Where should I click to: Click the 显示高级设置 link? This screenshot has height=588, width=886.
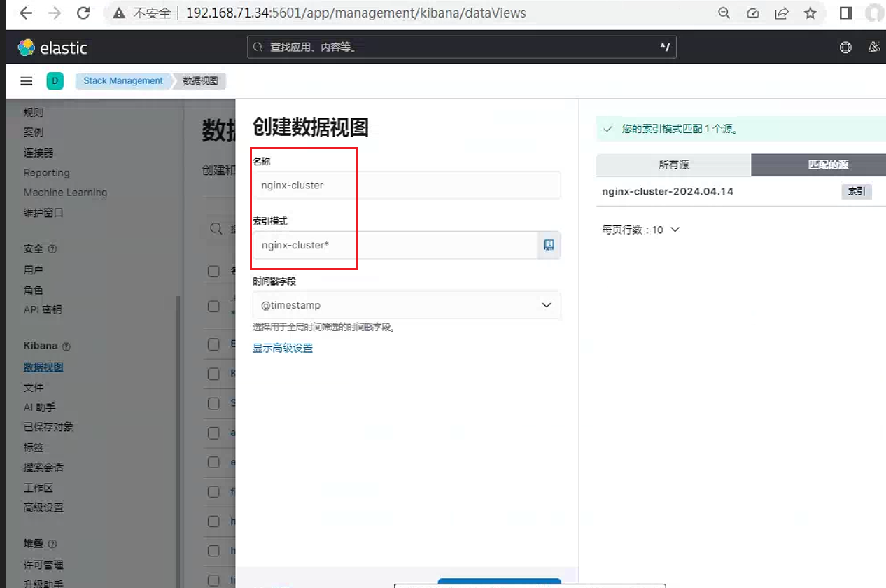point(283,348)
